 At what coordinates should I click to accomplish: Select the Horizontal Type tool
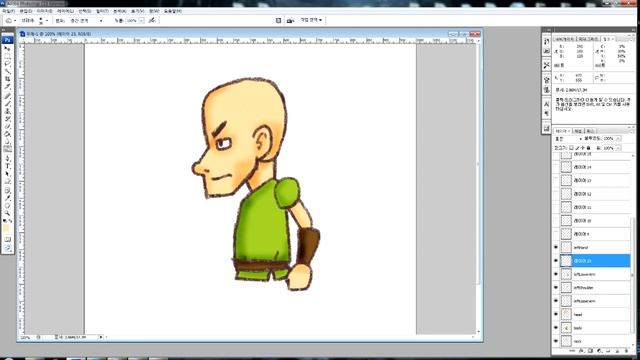point(7,166)
